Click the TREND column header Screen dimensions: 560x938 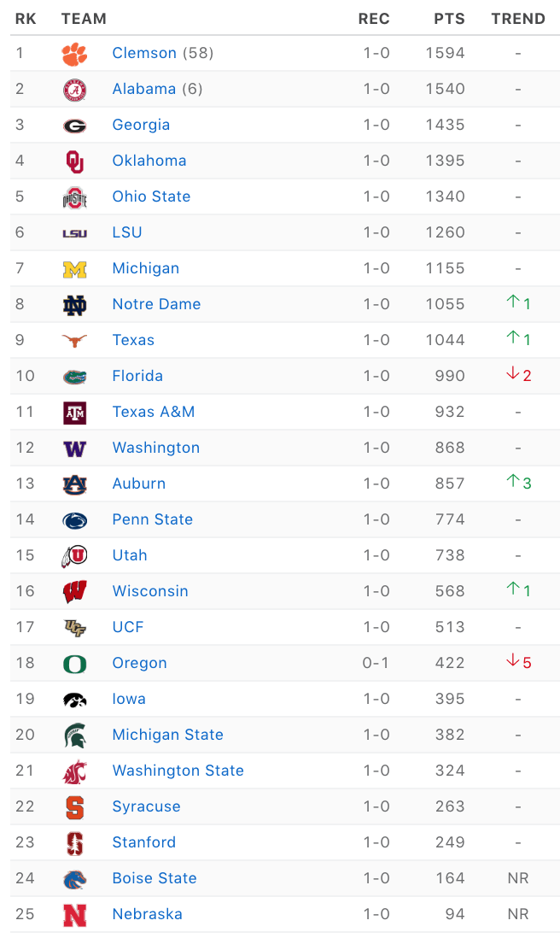point(518,19)
